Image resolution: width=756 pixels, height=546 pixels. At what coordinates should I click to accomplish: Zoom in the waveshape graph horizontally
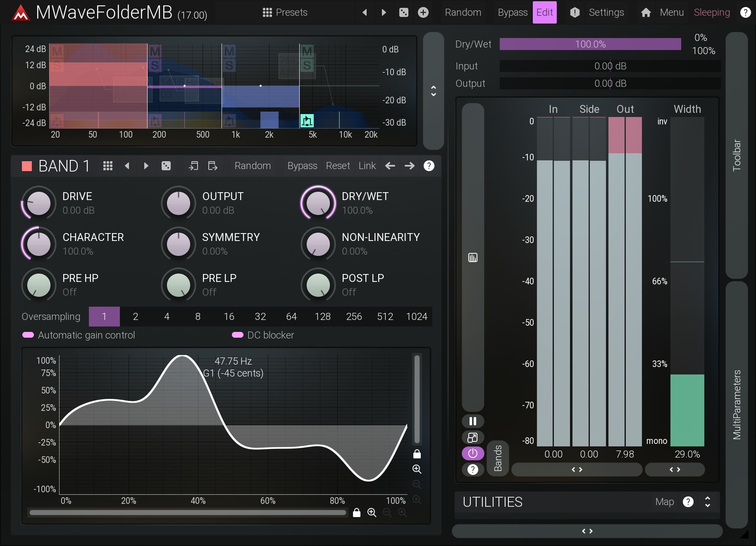pyautogui.click(x=372, y=513)
